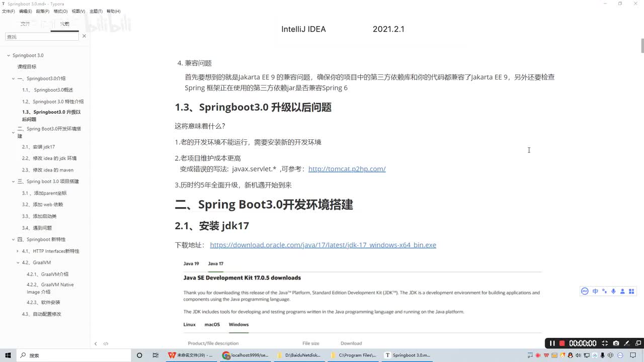Image resolution: width=644 pixels, height=362 pixels.
Task: Collapse the Springboot 3.0 root outline node
Action: click(x=9, y=55)
